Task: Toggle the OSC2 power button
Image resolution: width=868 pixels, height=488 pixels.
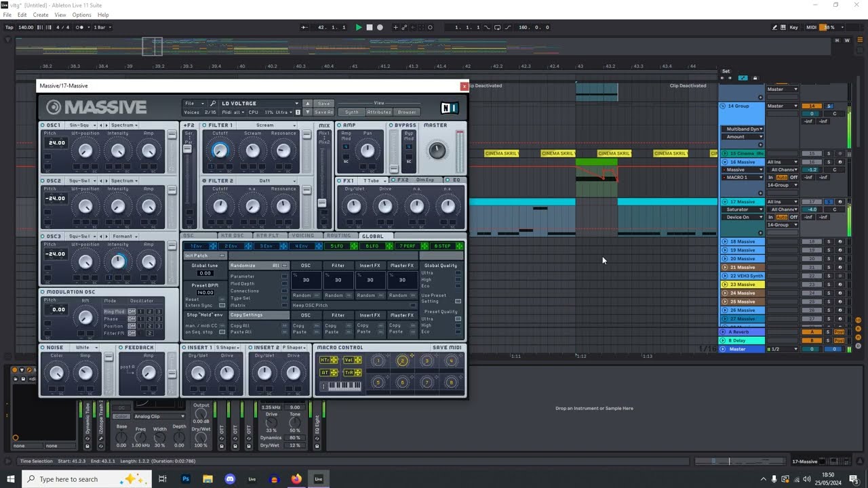Action: click(43, 181)
